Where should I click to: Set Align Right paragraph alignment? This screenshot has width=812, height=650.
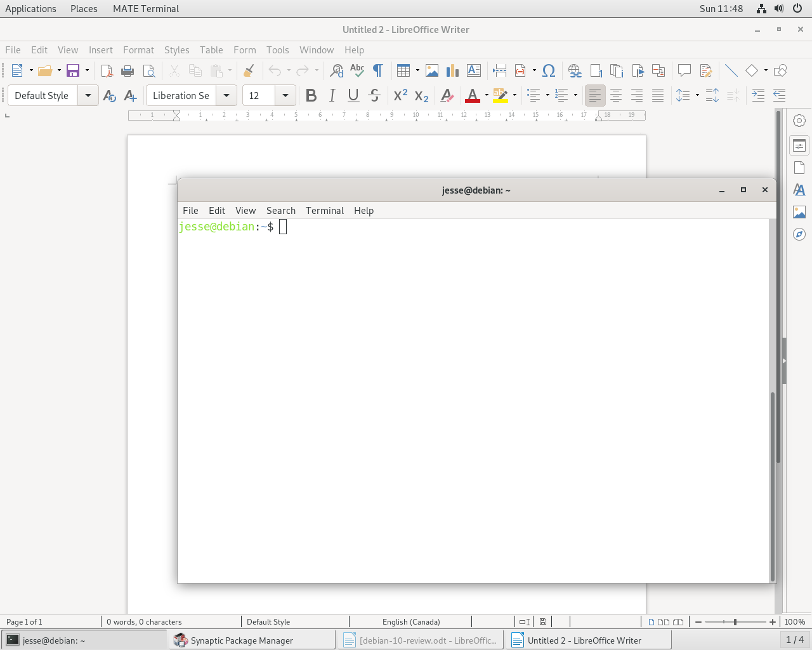click(x=637, y=95)
